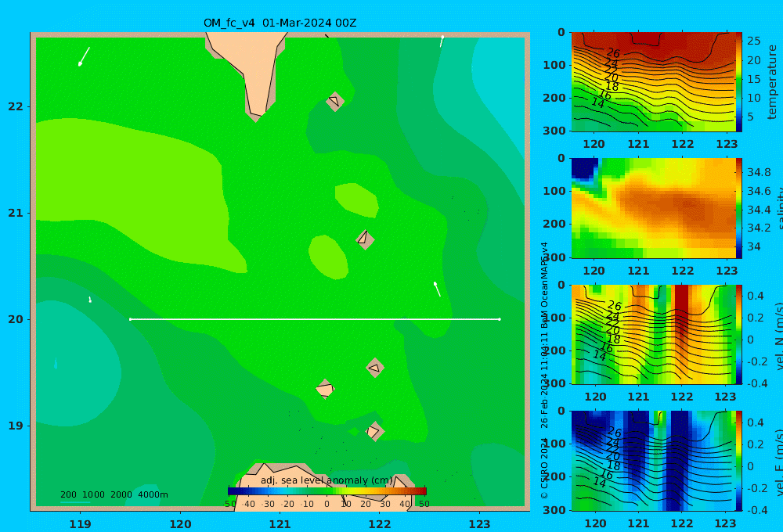The width and height of the screenshot is (783, 532).
Task: Click the '34' tick on salinity colorbar
Action: pyautogui.click(x=753, y=246)
